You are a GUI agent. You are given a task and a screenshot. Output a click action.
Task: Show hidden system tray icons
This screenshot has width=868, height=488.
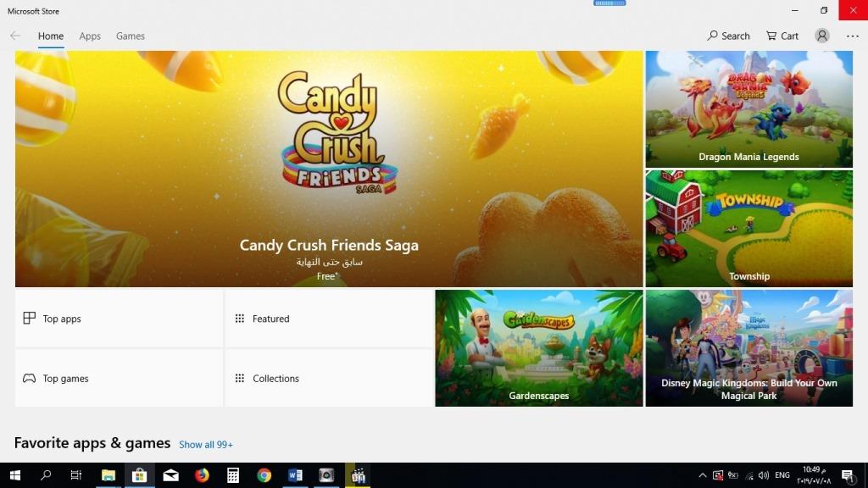(x=703, y=475)
